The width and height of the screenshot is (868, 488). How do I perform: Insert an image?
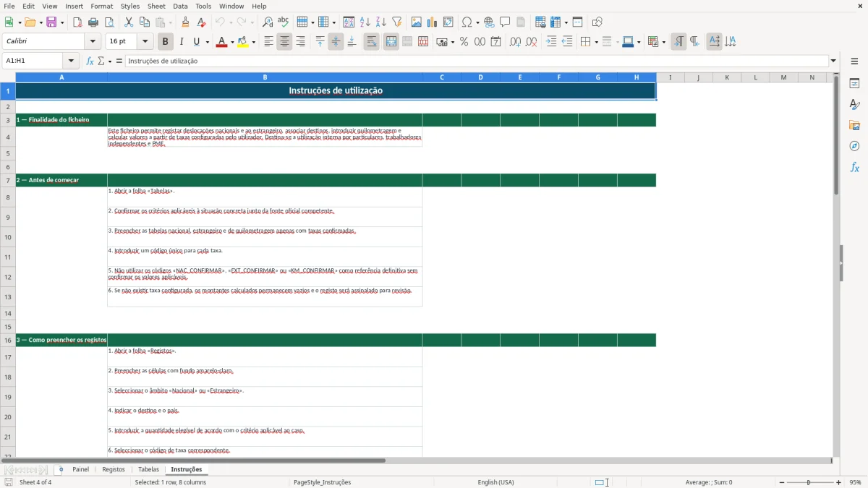click(x=417, y=22)
